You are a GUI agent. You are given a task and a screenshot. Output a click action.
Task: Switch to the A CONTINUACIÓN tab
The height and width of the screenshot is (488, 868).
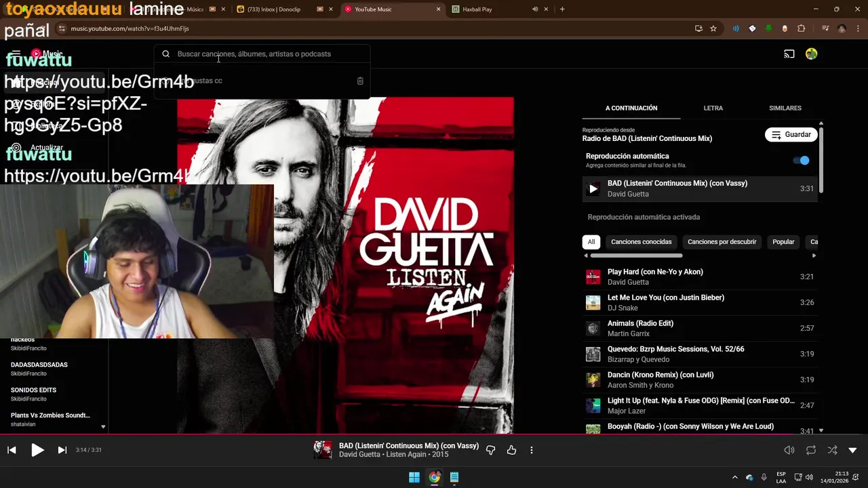(x=631, y=108)
